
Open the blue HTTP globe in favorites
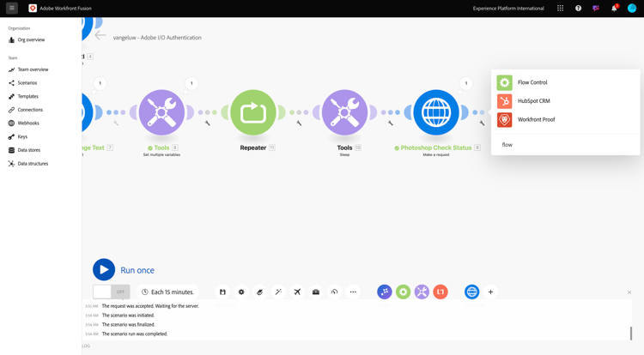[472, 292]
